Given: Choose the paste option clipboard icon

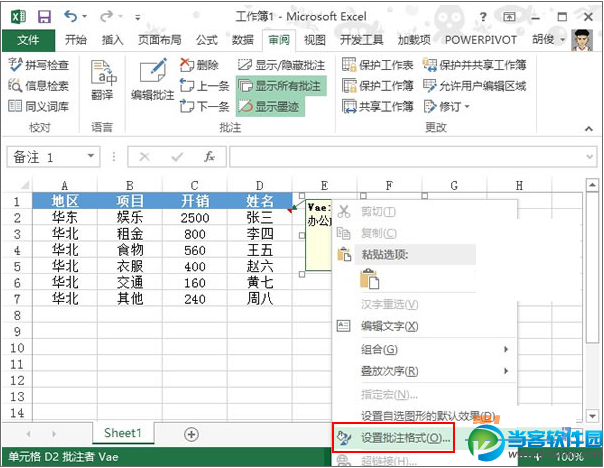Looking at the screenshot, I should coord(369,279).
